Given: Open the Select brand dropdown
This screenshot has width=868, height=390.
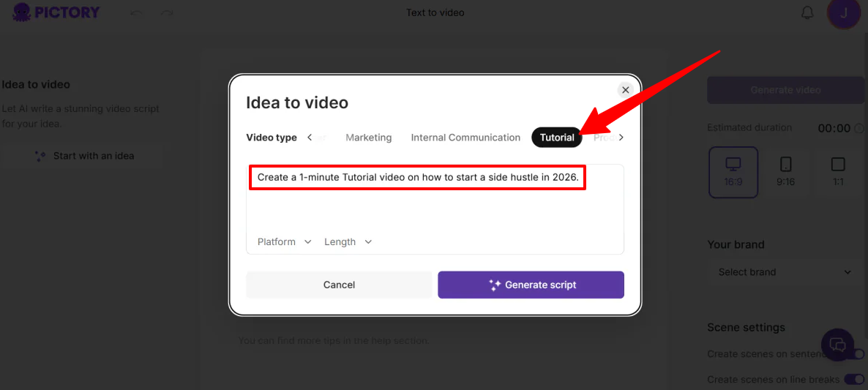Looking at the screenshot, I should tap(785, 272).
